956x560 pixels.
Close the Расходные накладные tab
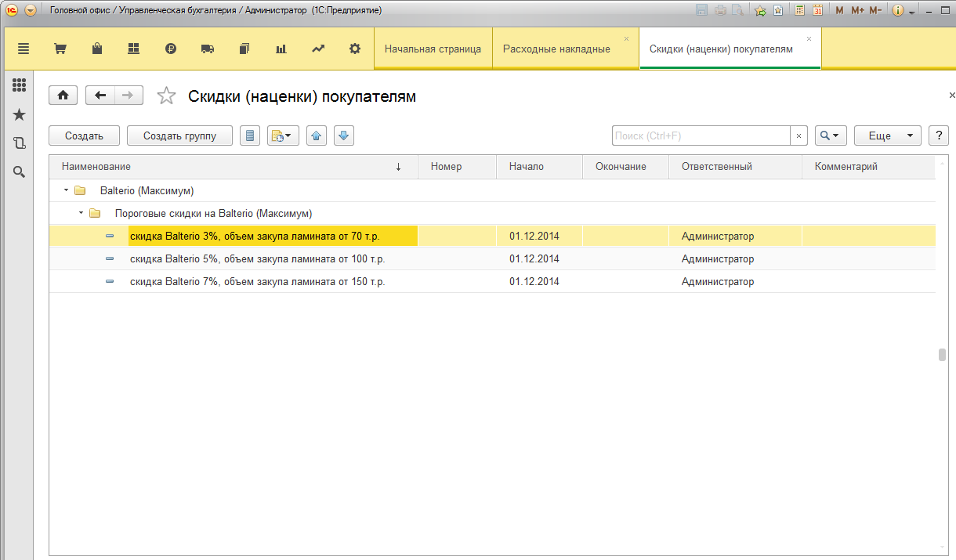[626, 38]
